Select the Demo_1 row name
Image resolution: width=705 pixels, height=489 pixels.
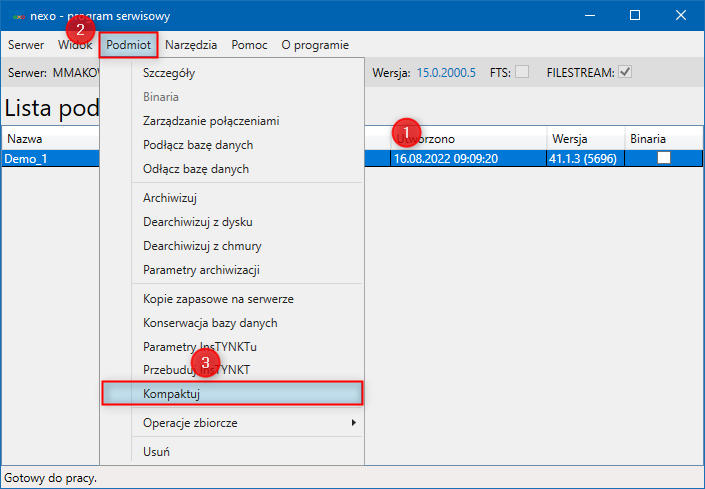point(26,159)
